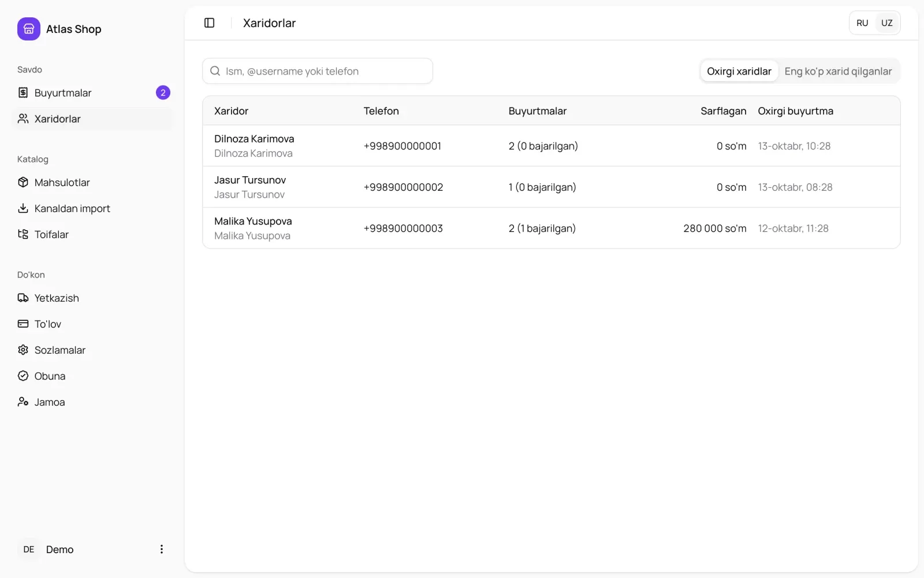
Task: Select Oxirgi xaridlar sort tab
Action: click(x=739, y=71)
